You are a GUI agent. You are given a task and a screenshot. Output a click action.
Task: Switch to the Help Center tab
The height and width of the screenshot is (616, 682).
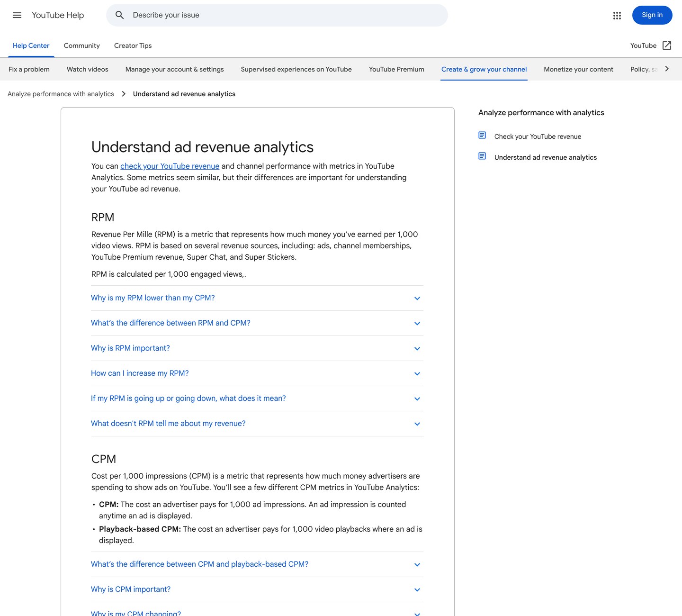(31, 46)
